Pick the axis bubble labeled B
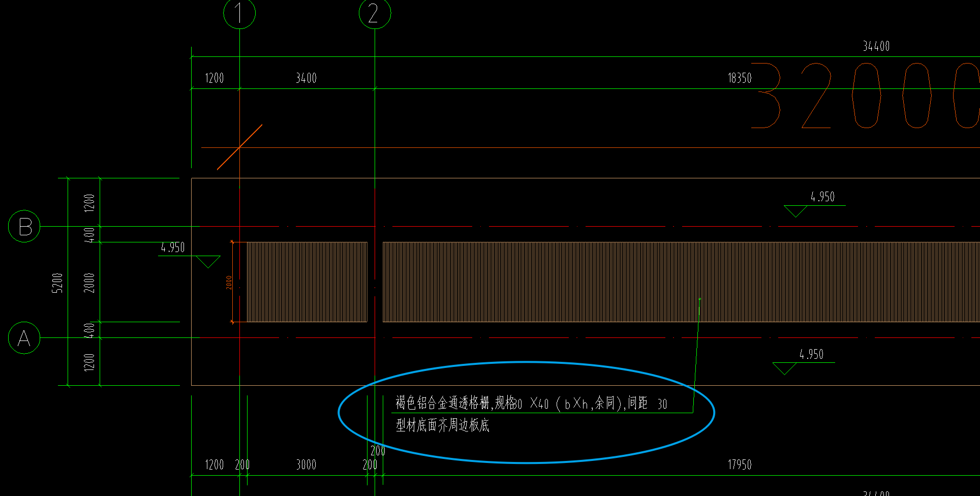 [x=24, y=226]
